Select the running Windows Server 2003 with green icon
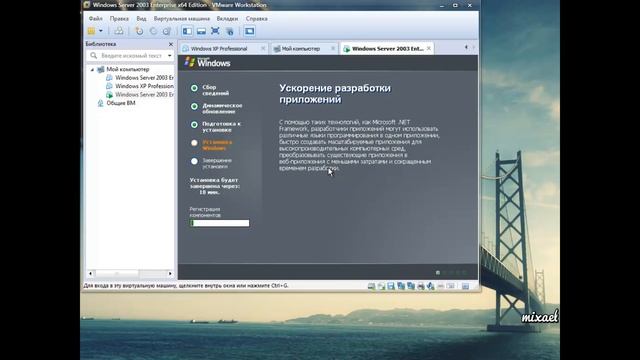 [x=144, y=95]
